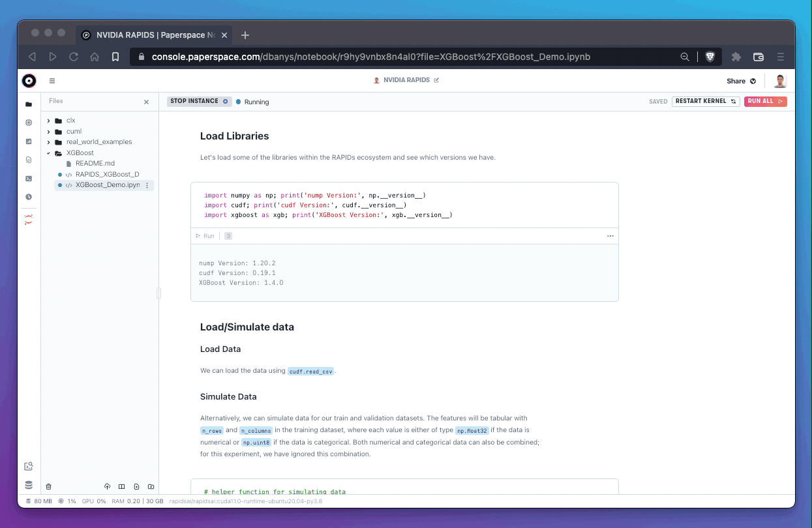Image resolution: width=812 pixels, height=528 pixels.
Task: Click the new folder icon in Files panel
Action: 151,487
